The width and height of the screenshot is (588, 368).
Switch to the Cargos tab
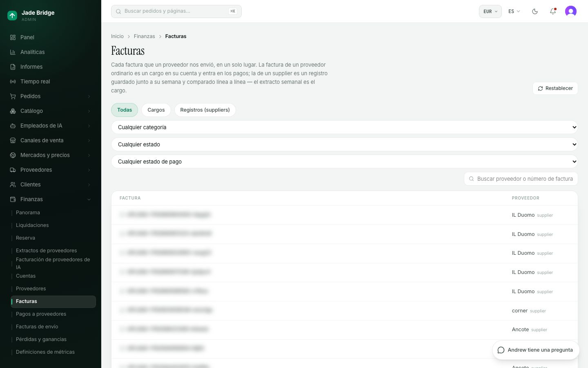click(x=156, y=110)
